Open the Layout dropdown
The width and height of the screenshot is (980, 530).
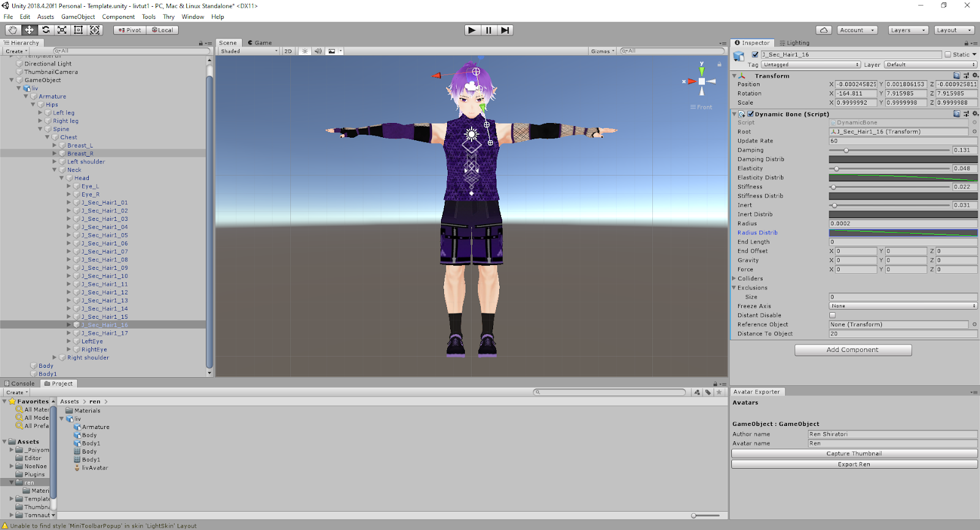coord(954,30)
